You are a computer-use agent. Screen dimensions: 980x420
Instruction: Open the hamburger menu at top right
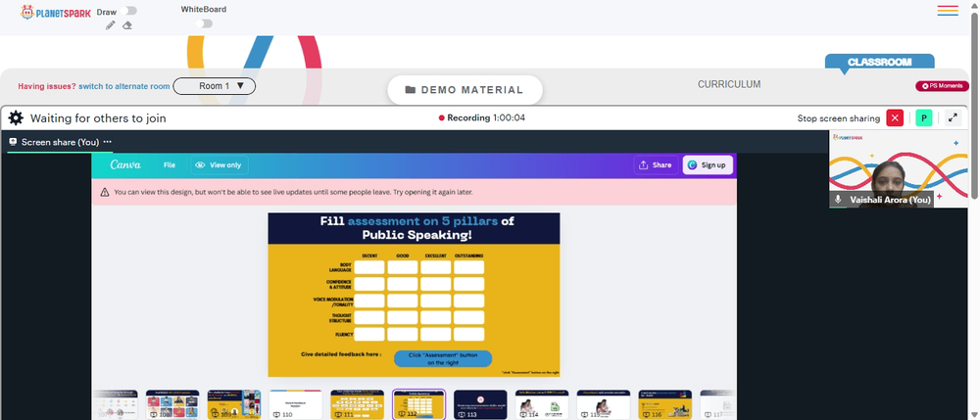tap(948, 11)
